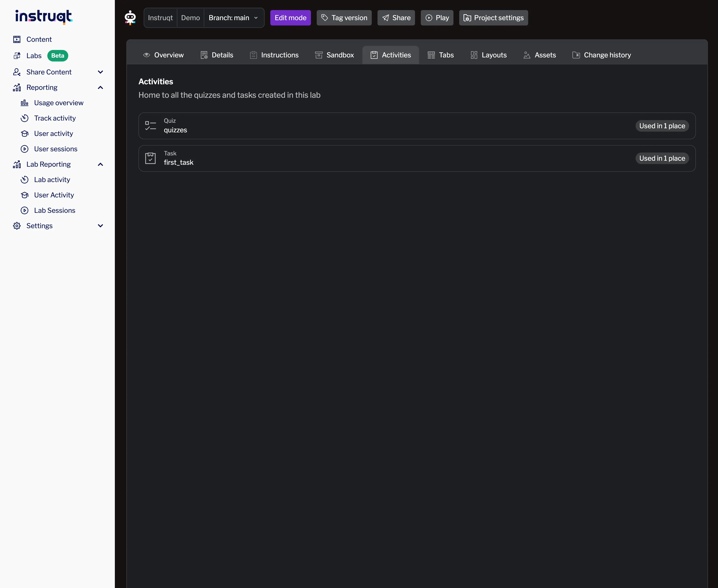Click the Track activity clock icon
The height and width of the screenshot is (588, 718).
pos(25,118)
